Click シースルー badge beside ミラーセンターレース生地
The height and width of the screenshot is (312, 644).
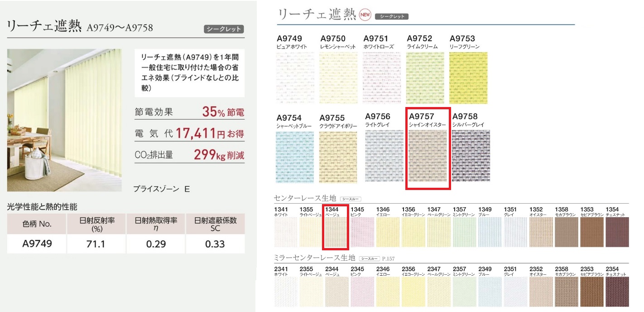369,258
